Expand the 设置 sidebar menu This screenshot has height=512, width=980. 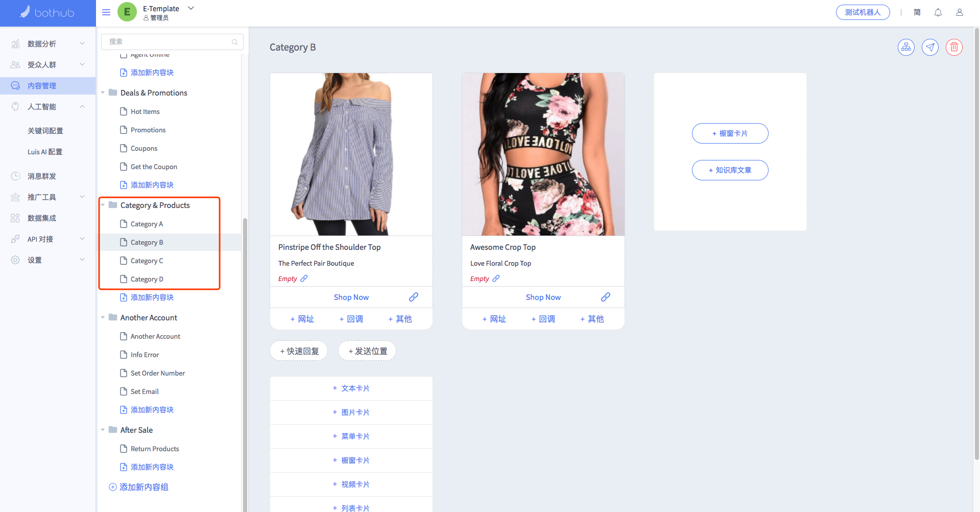pos(48,260)
